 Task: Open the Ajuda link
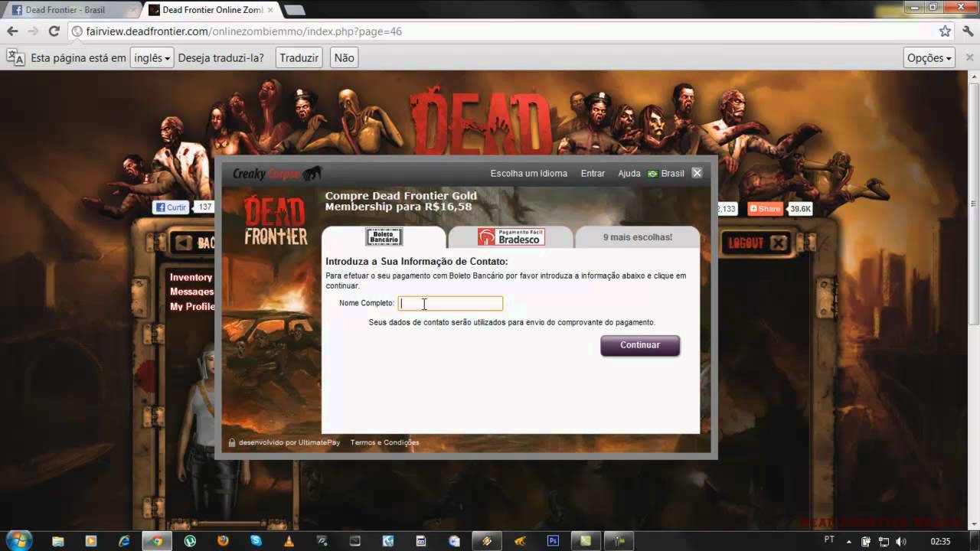point(629,174)
